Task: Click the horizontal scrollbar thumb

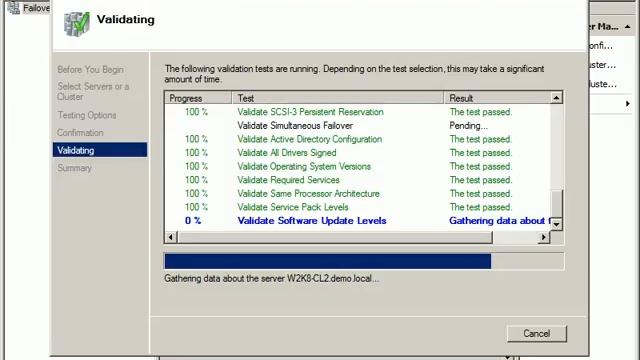Action: [x=335, y=237]
